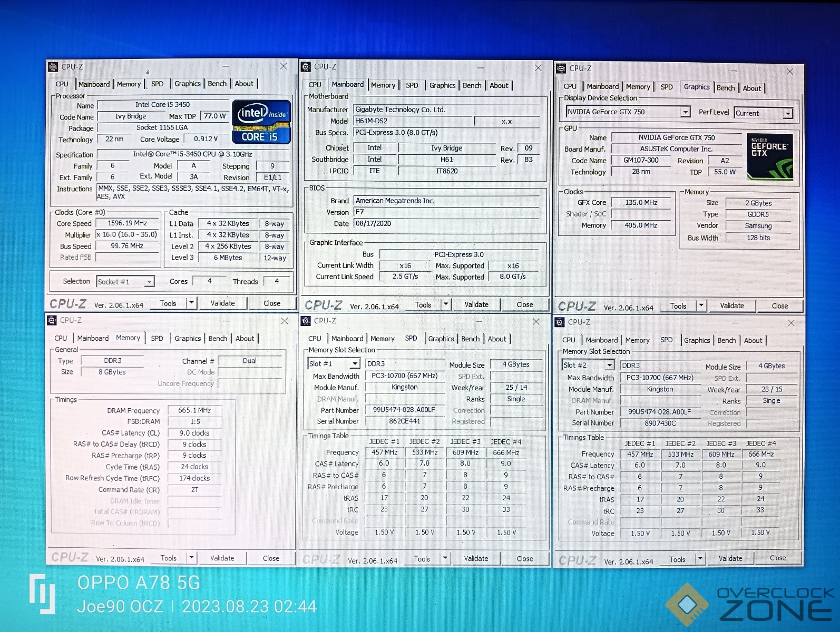The width and height of the screenshot is (840, 632).
Task: Click the BIOS Date field 08/17/2020
Action: pyautogui.click(x=447, y=224)
